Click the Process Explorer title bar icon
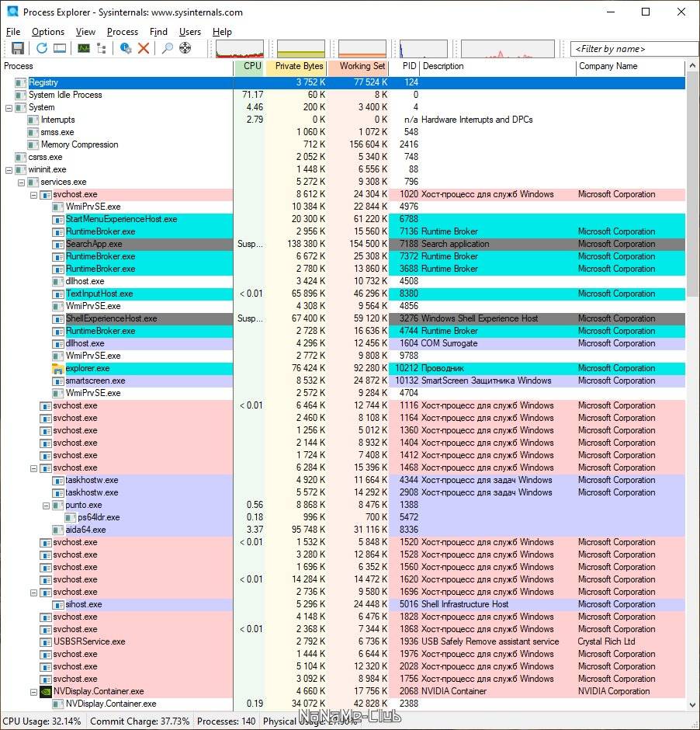Screen dimensions: 700x730 pyautogui.click(x=12, y=11)
